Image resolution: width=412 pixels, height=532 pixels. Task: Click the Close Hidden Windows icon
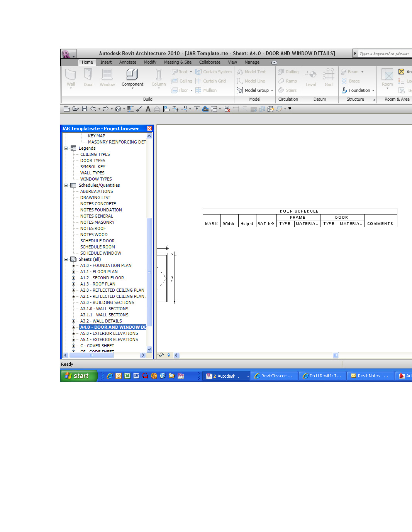pyautogui.click(x=227, y=109)
